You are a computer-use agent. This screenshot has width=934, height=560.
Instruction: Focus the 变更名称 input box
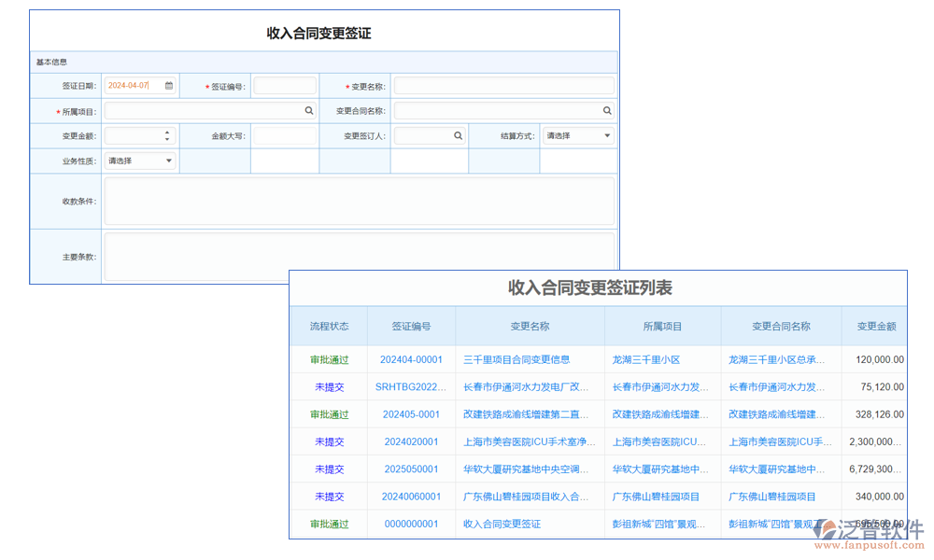(504, 85)
